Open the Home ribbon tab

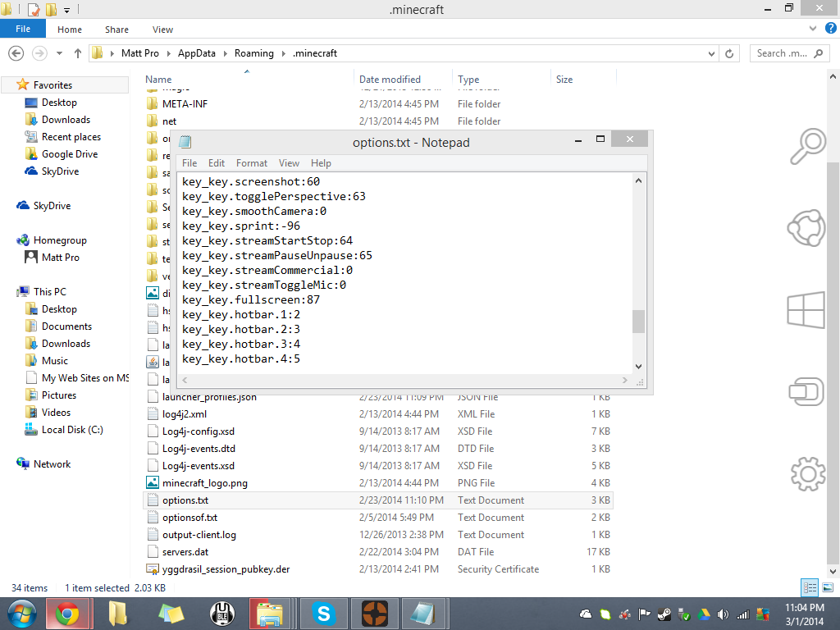click(70, 30)
